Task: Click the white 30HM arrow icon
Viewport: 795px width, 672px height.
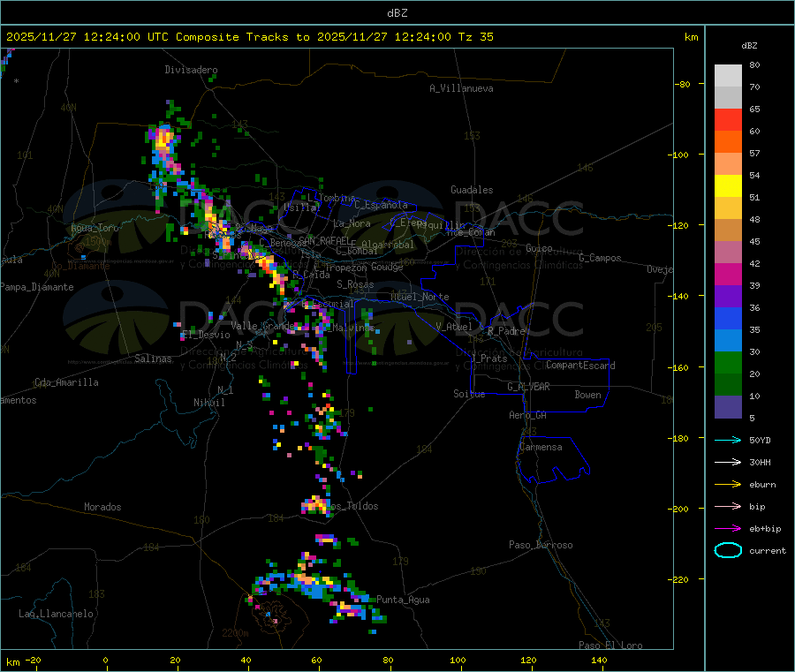Action: pos(728,462)
